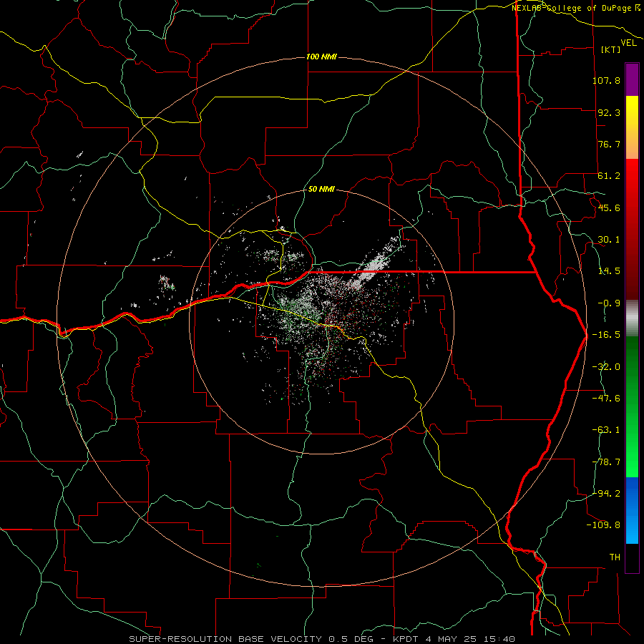Click the 76.7 value on velocity scale
Screen dimensions: 644x644
609,144
